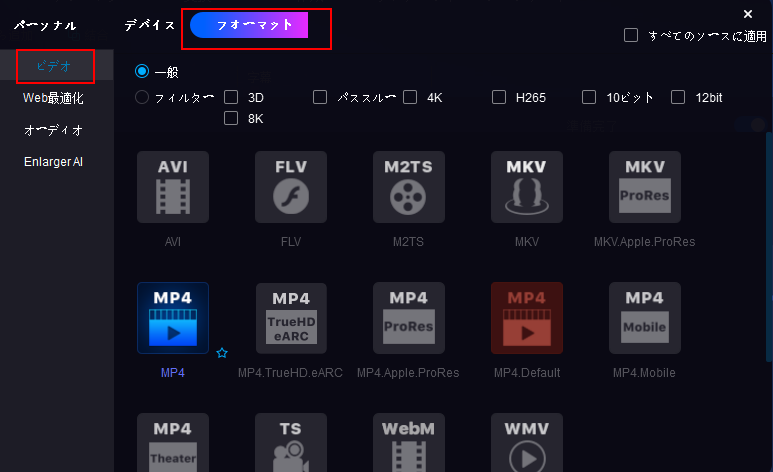This screenshot has height=472, width=773.
Task: Check the 12bit filter checkbox
Action: (x=678, y=97)
